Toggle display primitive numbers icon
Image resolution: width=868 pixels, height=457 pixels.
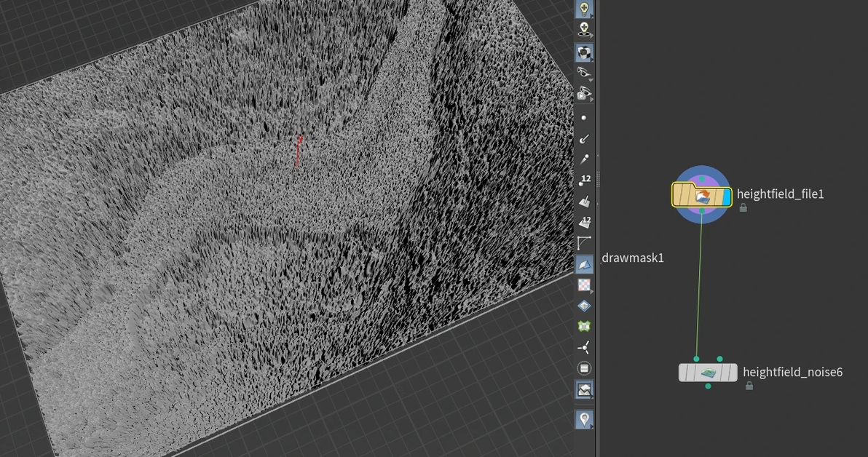(583, 222)
